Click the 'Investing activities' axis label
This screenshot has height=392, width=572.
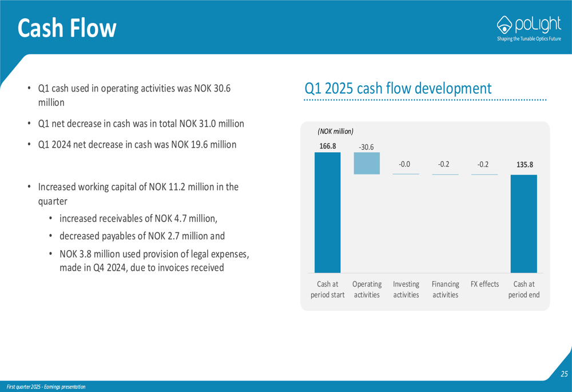tap(406, 289)
